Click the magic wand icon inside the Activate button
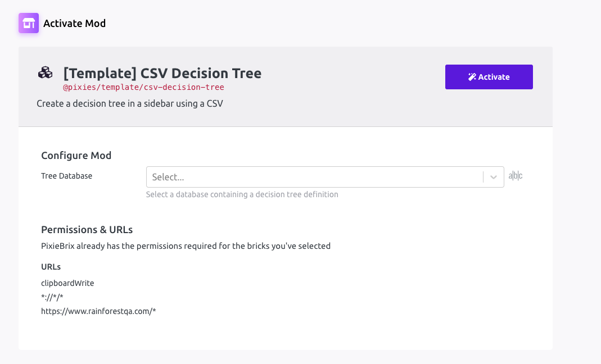 471,76
